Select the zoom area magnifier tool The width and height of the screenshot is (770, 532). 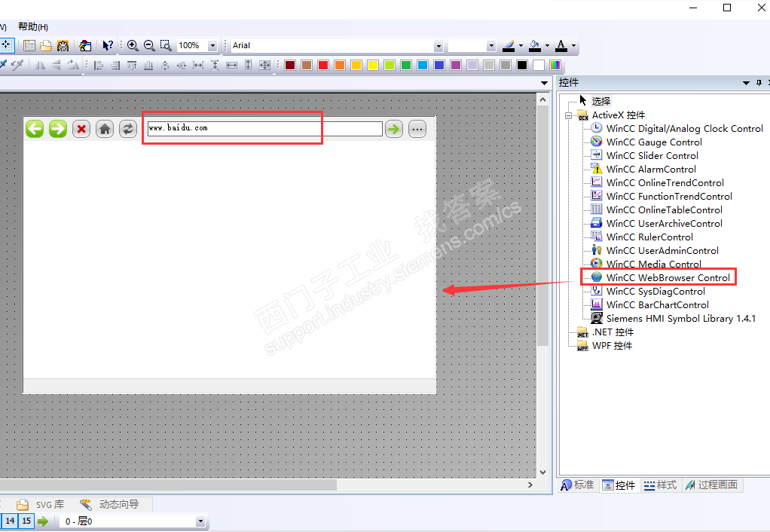166,46
